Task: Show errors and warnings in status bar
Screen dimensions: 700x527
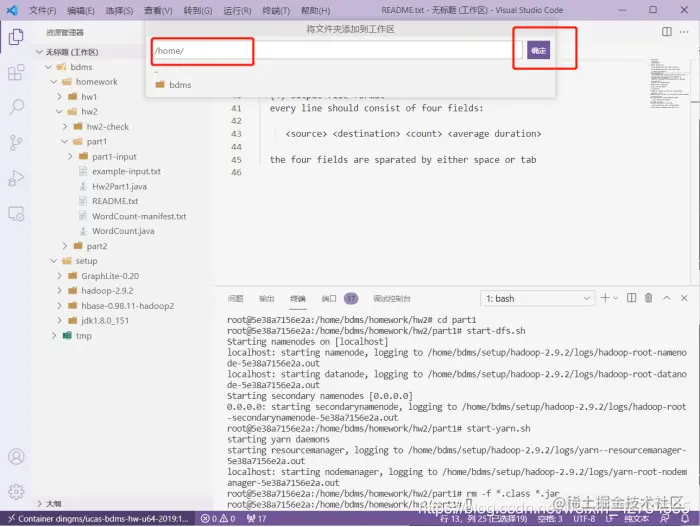Action: click(x=218, y=519)
